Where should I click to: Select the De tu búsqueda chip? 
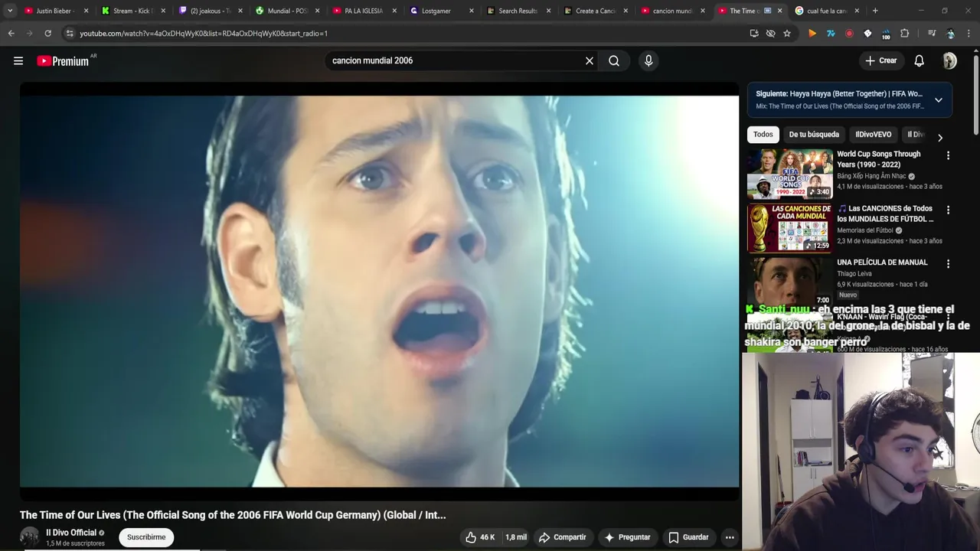[814, 135]
